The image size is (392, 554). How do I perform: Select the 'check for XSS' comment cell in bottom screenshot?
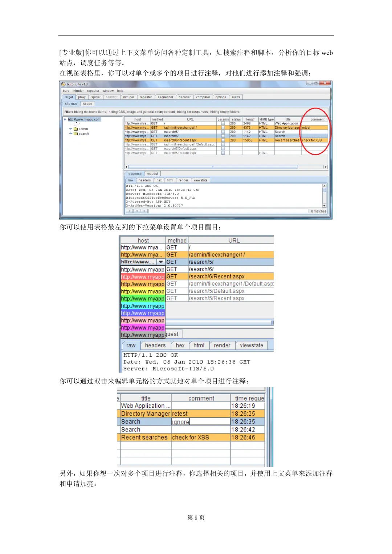pos(201,438)
